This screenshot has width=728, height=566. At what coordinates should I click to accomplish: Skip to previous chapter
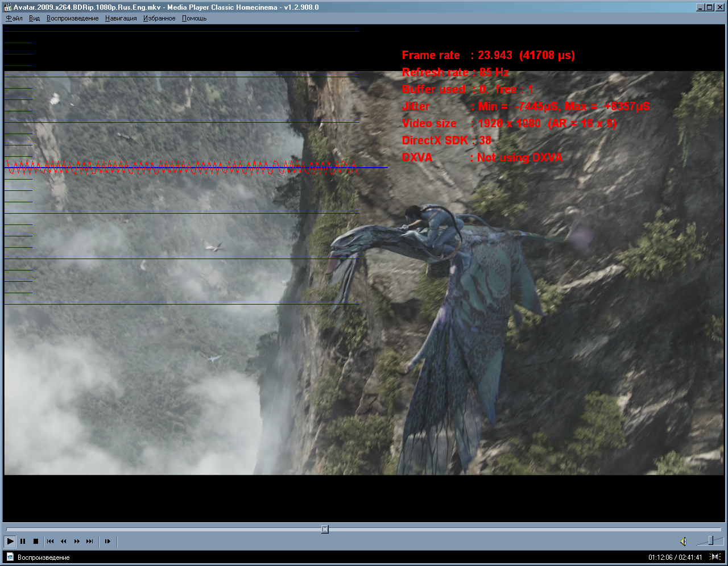coord(50,542)
